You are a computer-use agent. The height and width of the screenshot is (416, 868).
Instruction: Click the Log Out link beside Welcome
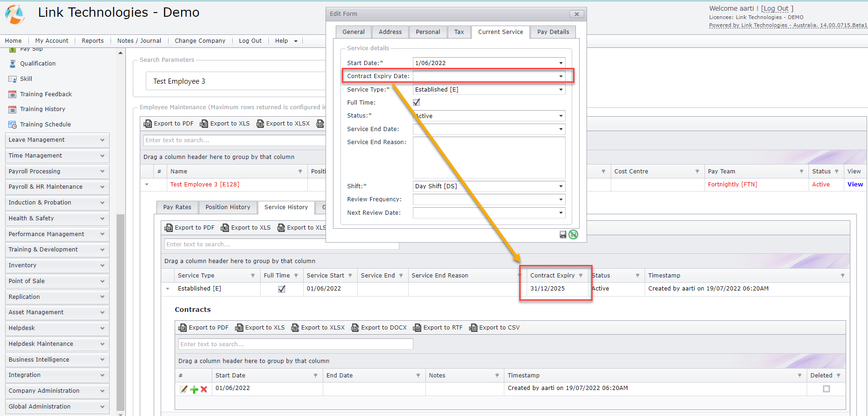(777, 8)
